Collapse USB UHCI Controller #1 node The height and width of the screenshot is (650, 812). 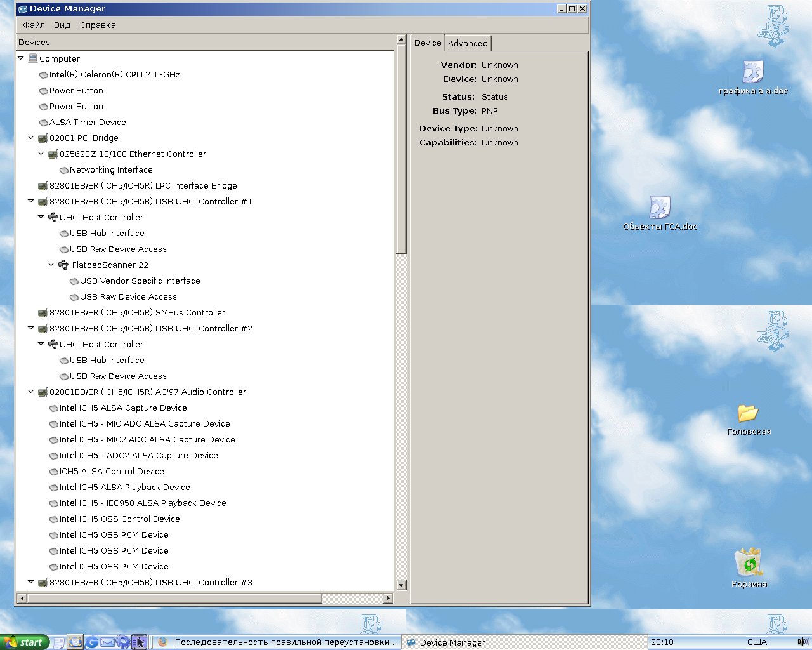coord(31,201)
